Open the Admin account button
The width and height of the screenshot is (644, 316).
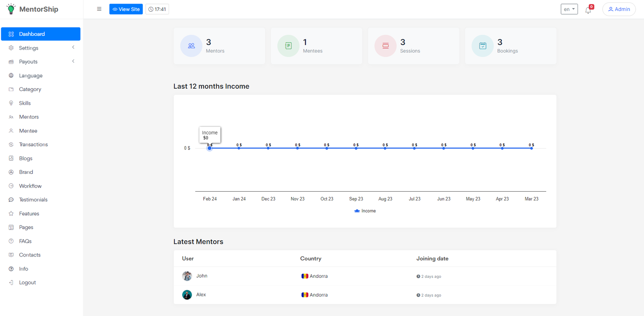click(619, 9)
